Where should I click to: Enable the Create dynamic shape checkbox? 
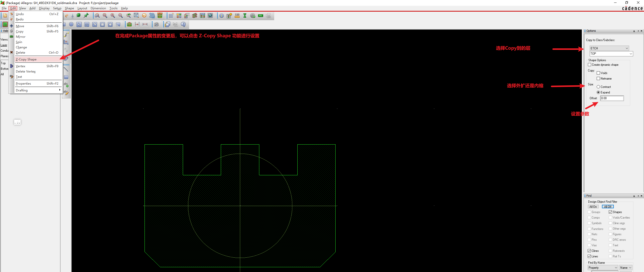(x=589, y=65)
